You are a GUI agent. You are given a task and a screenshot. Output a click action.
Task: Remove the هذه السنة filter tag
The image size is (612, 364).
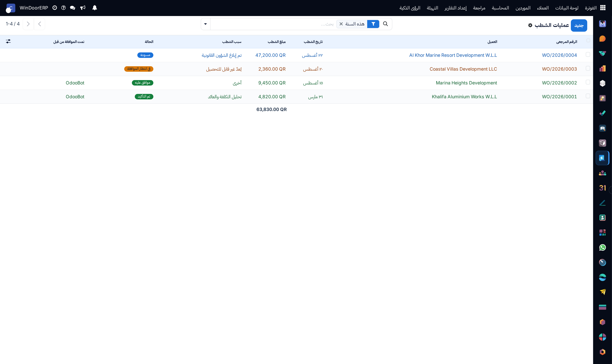[x=341, y=24]
